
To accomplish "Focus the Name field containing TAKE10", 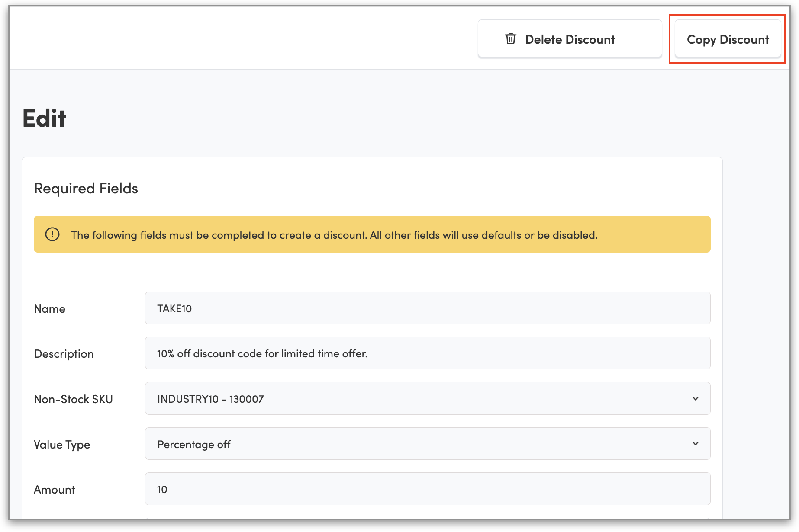I will [x=427, y=308].
